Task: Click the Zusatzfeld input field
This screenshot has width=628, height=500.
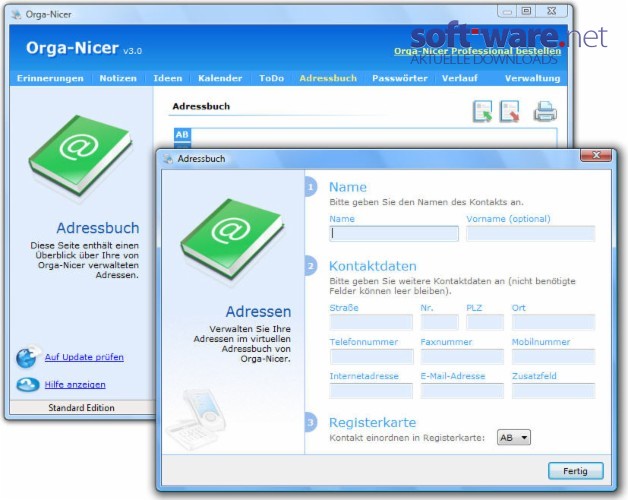Action: click(x=554, y=391)
